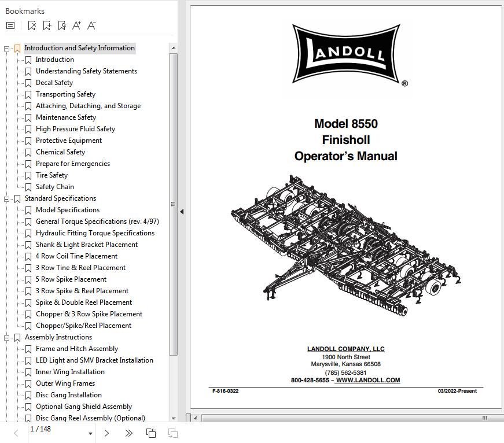504x443 pixels.
Task: Go to 3 Row Spike & Reel Placement
Action: [x=82, y=291]
